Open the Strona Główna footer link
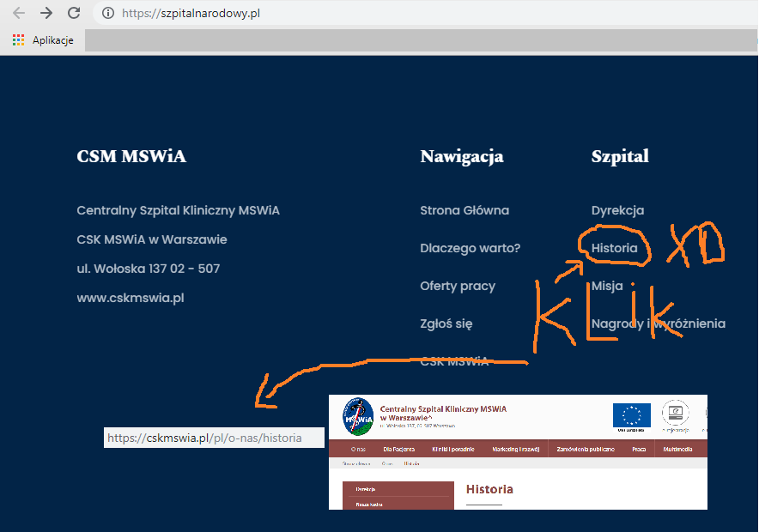This screenshot has height=532, width=759. coord(465,210)
